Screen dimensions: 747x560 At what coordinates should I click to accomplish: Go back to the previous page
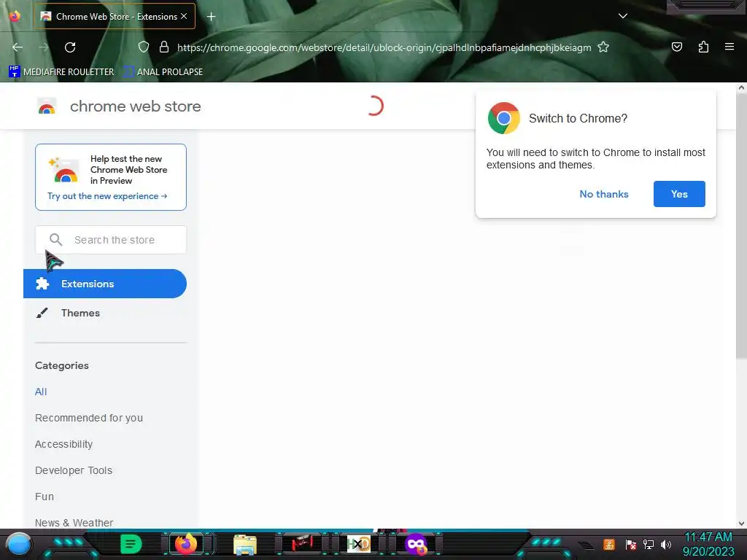(18, 47)
